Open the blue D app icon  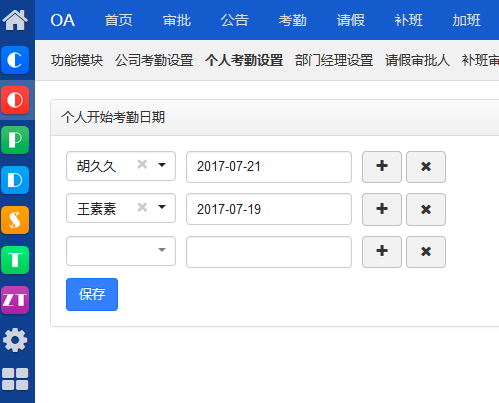pos(15,180)
